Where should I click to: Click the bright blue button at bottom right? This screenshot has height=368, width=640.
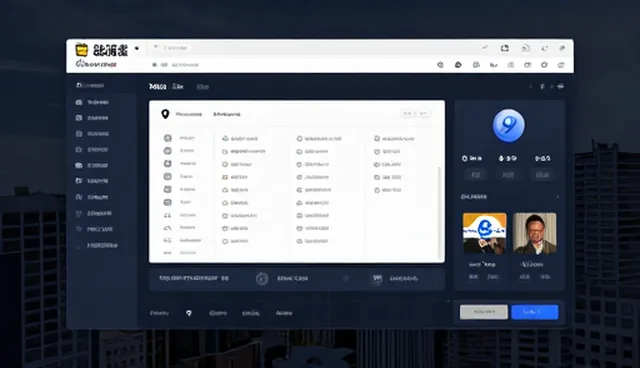535,312
